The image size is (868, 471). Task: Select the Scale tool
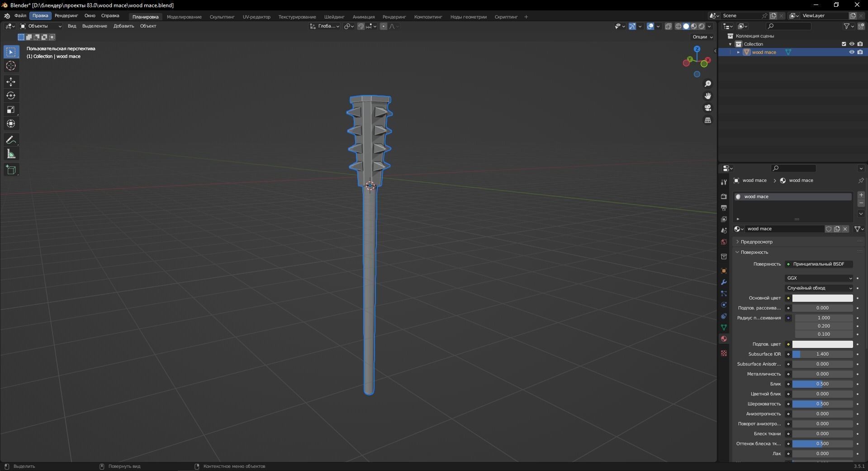click(x=11, y=110)
